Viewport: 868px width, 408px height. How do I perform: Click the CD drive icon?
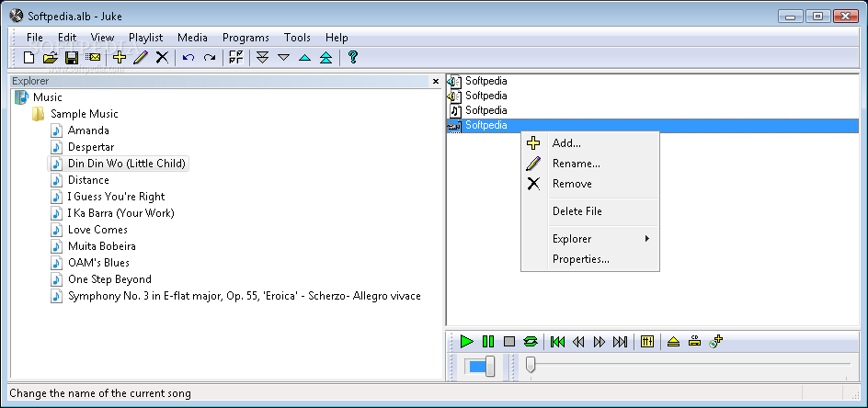695,342
